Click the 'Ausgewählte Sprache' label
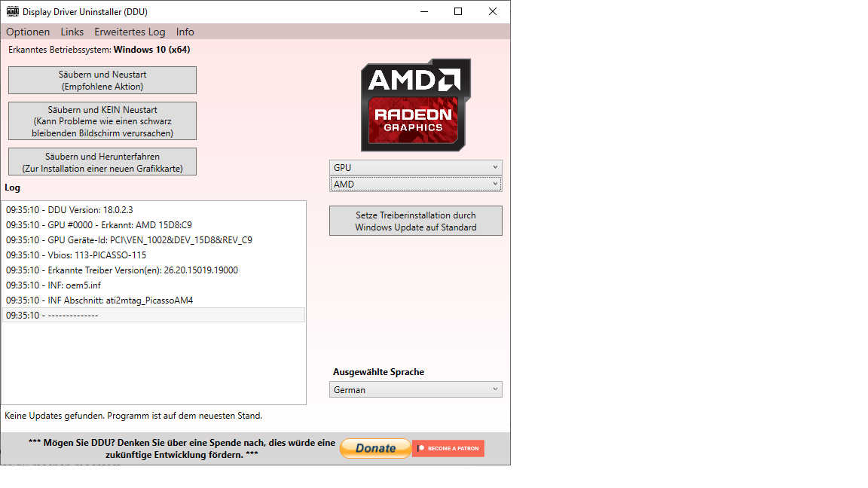The width and height of the screenshot is (868, 488). [x=379, y=372]
